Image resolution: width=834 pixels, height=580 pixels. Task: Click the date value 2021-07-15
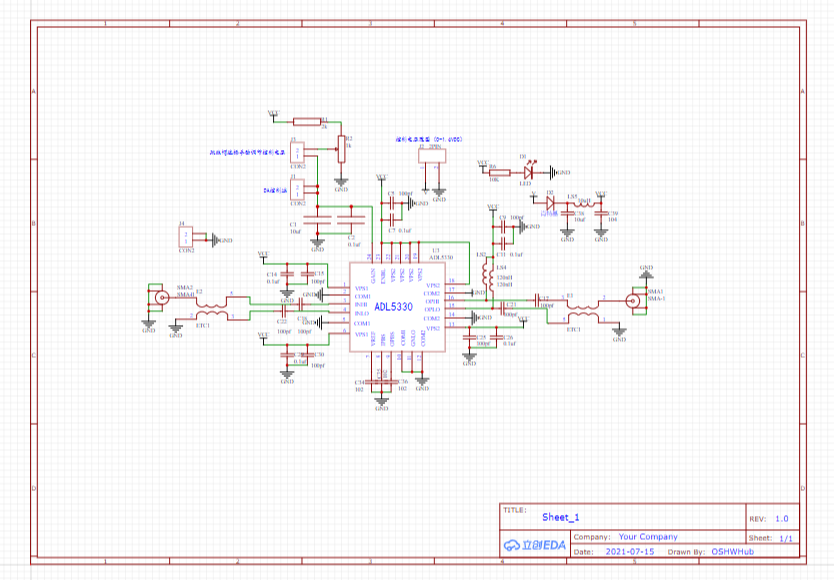coord(630,552)
